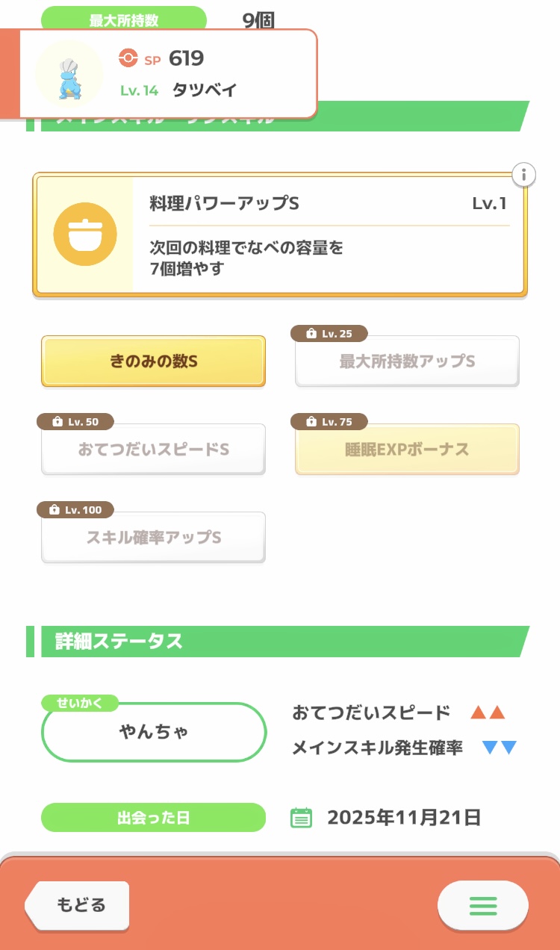The height and width of the screenshot is (950, 560).
Task: Tap the lock icon on Lv. 100 badge
Action: click(x=54, y=510)
